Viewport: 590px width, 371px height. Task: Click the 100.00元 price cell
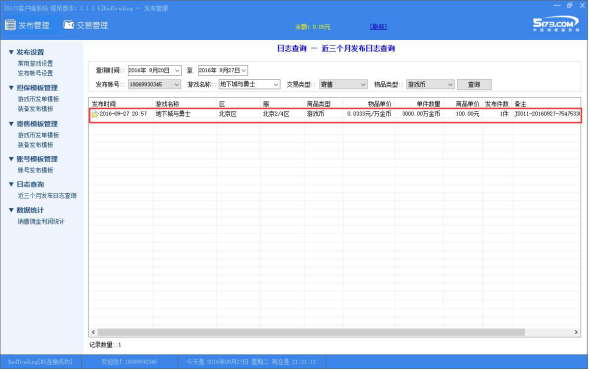[467, 114]
